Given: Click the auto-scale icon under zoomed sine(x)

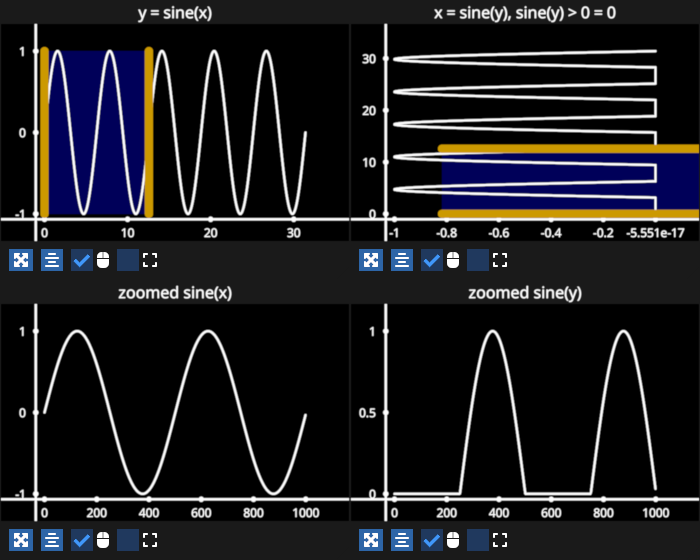Looking at the screenshot, I should coord(21,540).
